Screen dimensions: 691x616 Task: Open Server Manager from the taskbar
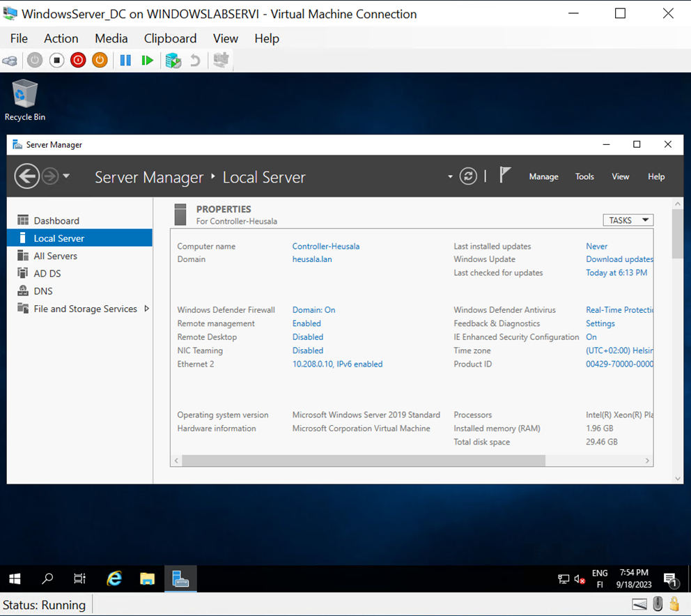pyautogui.click(x=180, y=578)
